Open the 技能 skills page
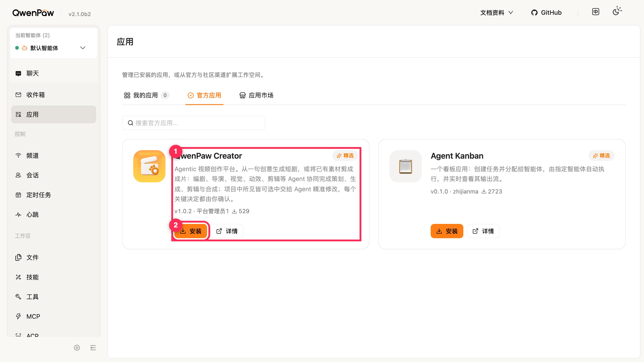This screenshot has height=362, width=644. pos(53,277)
